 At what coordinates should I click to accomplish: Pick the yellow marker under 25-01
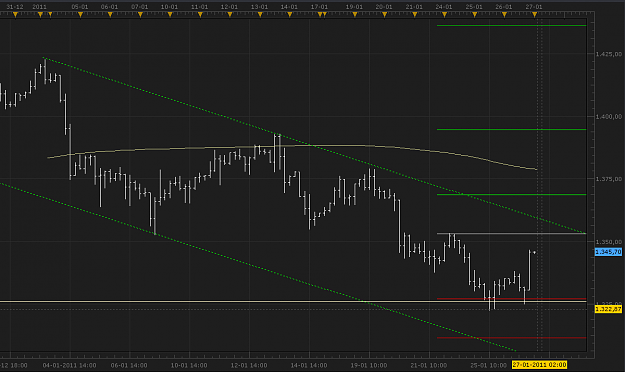(474, 15)
